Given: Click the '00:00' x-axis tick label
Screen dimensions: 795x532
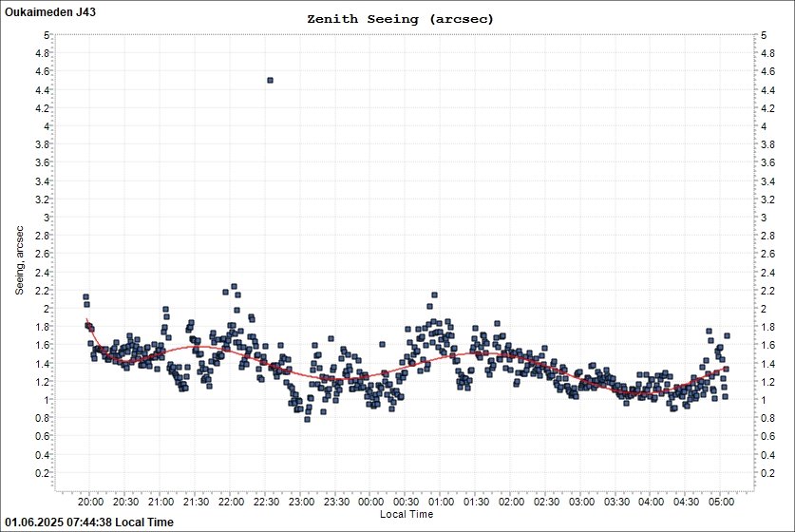Looking at the screenshot, I should pos(371,502).
